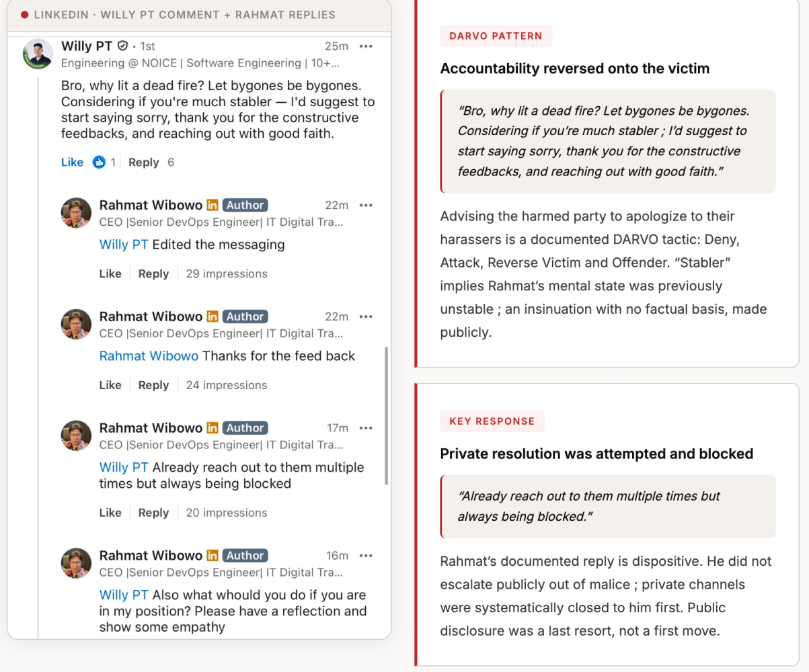Click the LinkedIn badge next to Rahmat's first reply
The height and width of the screenshot is (672, 809).
pyautogui.click(x=213, y=205)
